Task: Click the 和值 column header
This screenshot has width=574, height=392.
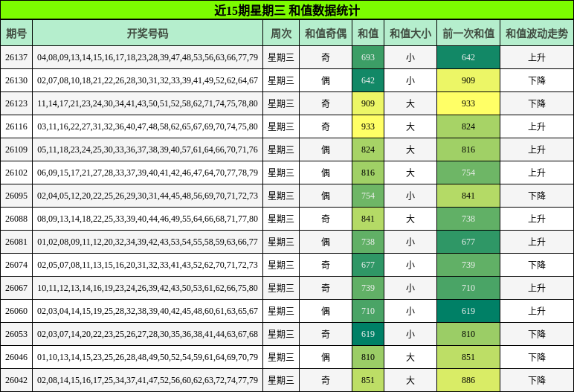Action: (x=368, y=33)
